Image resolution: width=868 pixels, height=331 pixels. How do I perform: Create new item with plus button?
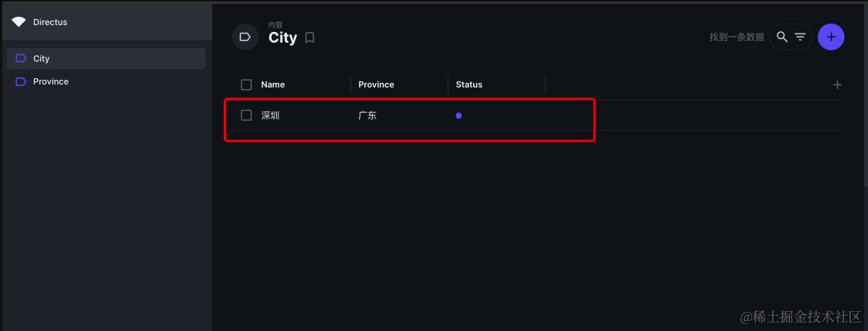831,37
